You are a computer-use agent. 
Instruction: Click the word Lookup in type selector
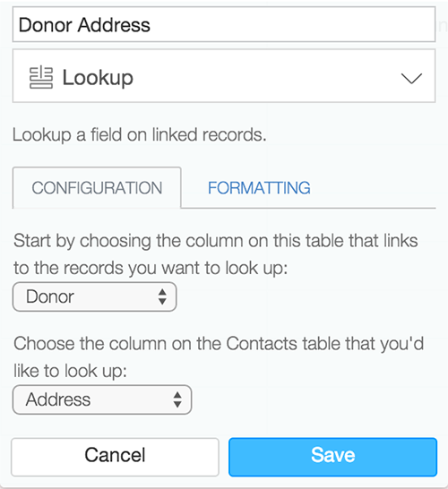click(98, 78)
